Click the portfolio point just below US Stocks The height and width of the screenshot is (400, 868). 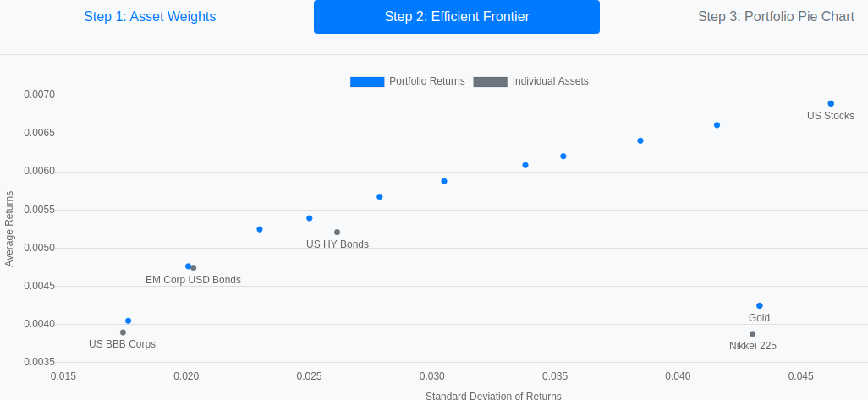click(717, 125)
